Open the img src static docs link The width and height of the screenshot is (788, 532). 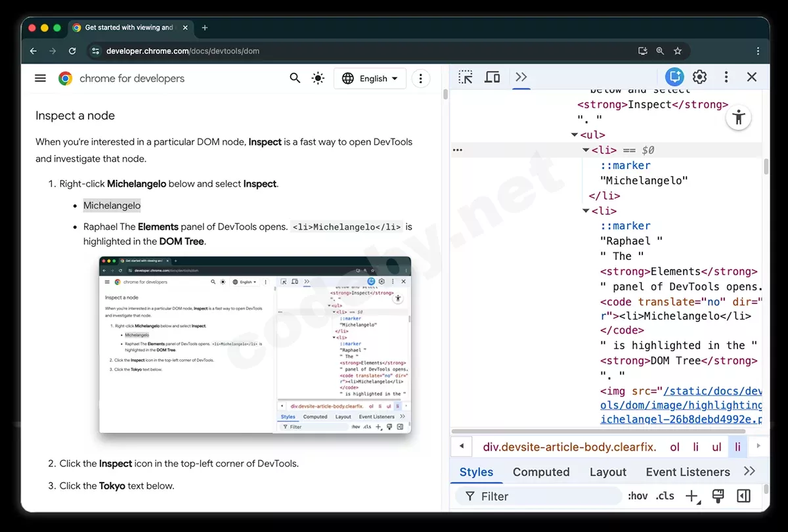tap(681, 405)
